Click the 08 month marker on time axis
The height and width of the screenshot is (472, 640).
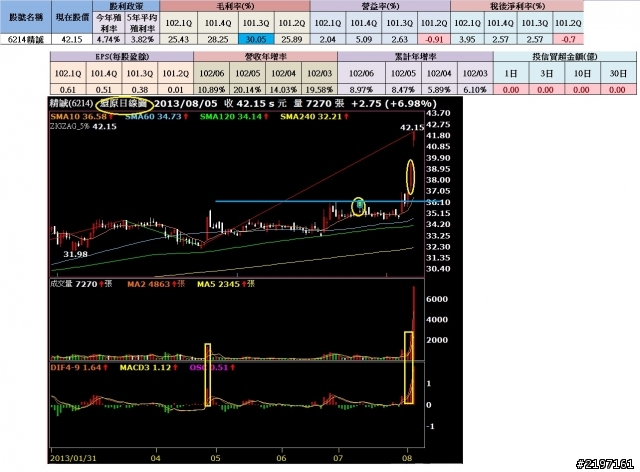[407, 458]
